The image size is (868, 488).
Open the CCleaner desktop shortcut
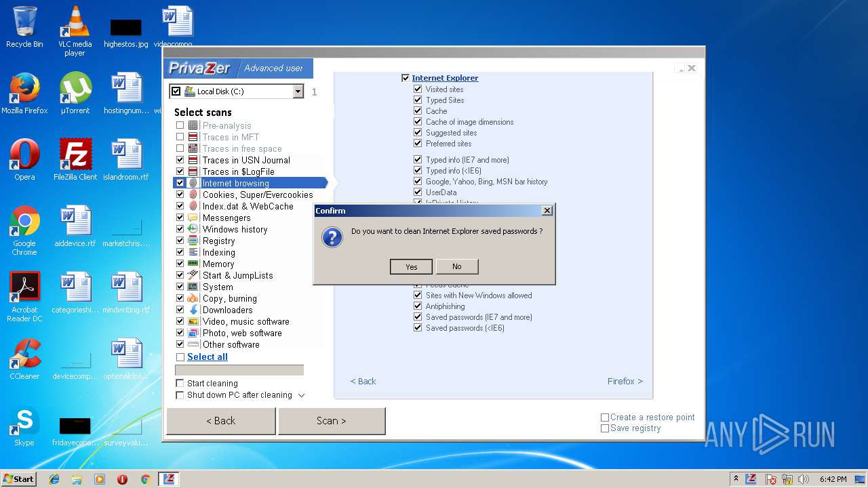click(24, 359)
